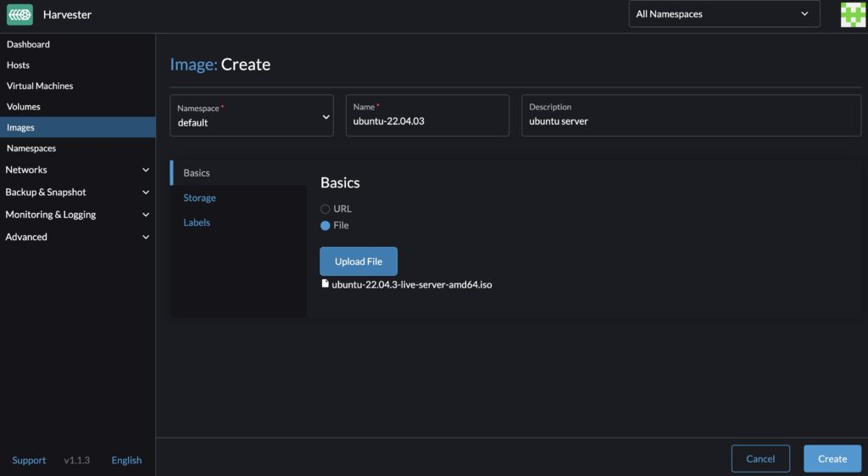This screenshot has height=476, width=868.
Task: Switch to the Labels tab
Action: (197, 222)
